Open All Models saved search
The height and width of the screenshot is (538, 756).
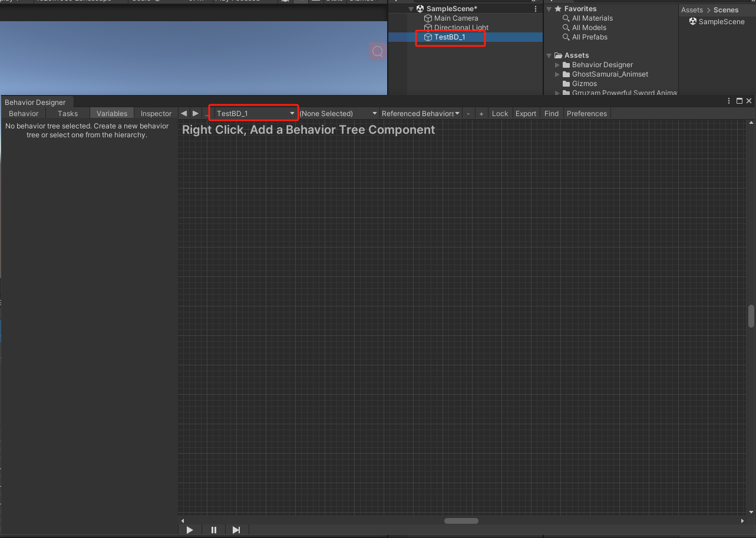coord(589,28)
